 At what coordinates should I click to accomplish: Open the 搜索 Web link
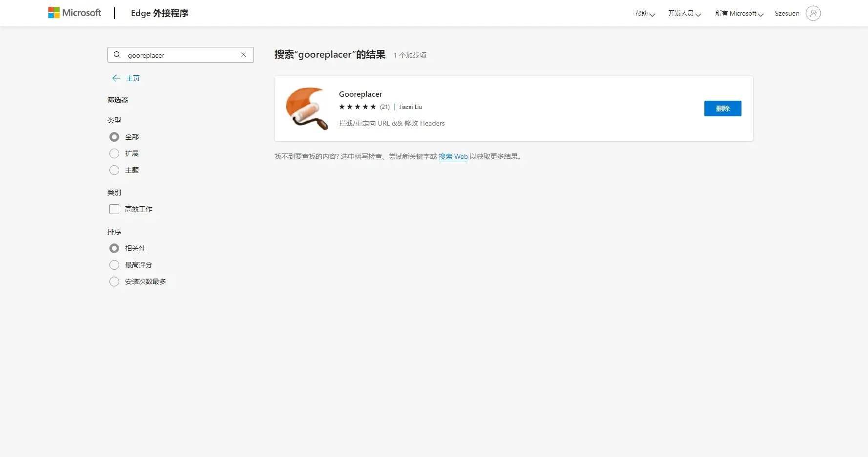pyautogui.click(x=453, y=156)
